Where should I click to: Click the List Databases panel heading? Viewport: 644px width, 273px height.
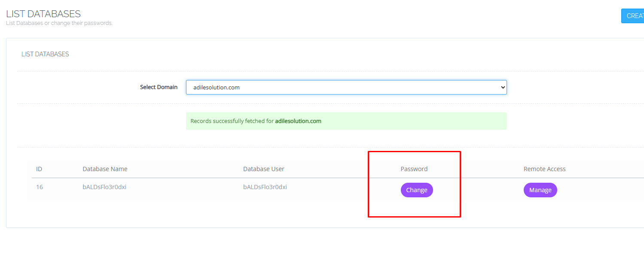pos(45,54)
